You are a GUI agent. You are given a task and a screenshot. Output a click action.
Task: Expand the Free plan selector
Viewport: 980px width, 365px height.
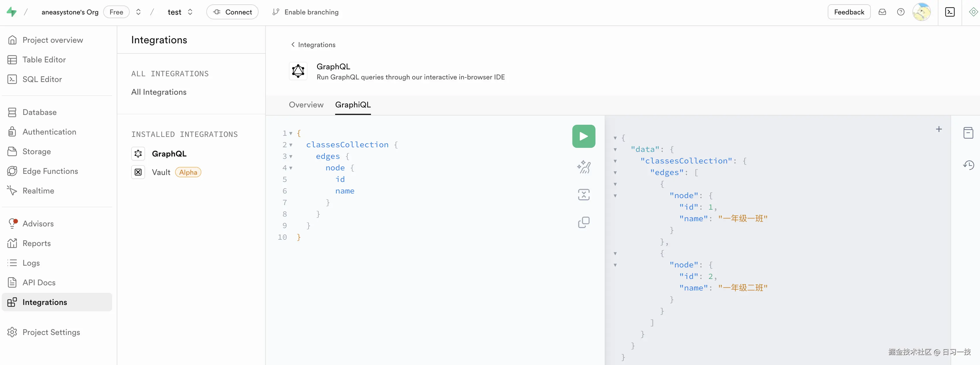pyautogui.click(x=138, y=12)
